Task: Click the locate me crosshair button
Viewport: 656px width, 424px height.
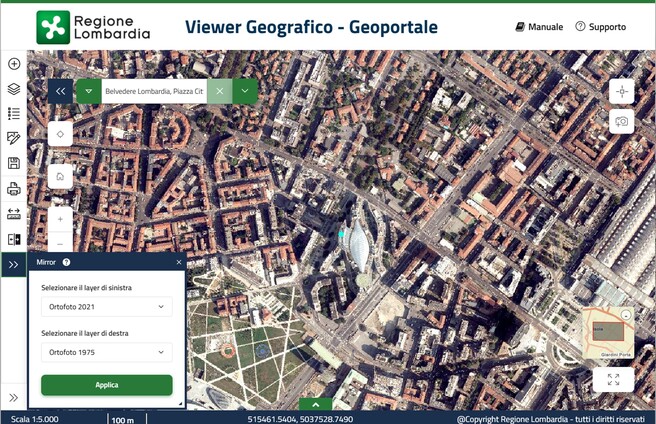Action: [x=622, y=91]
